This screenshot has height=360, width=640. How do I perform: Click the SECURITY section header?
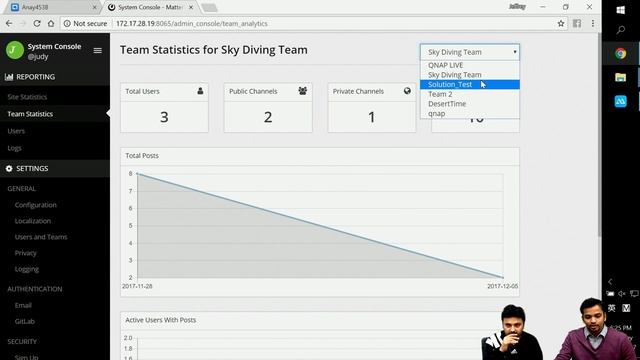[22, 341]
